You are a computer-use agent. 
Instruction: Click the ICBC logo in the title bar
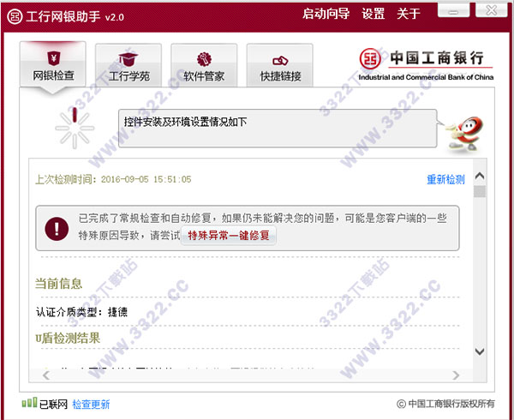pyautogui.click(x=15, y=16)
